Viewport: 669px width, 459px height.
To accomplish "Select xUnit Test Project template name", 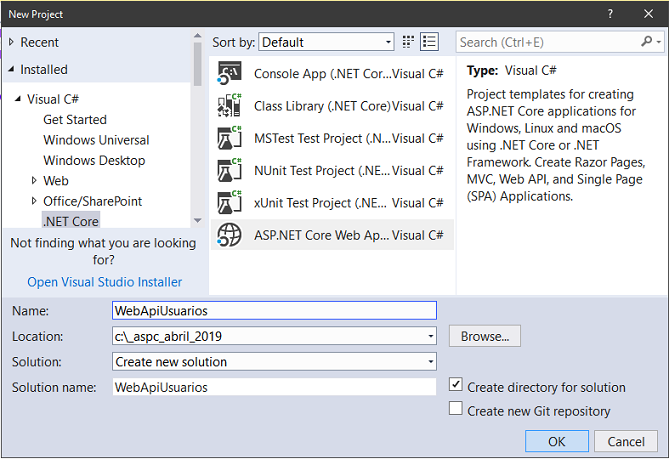I will click(320, 203).
